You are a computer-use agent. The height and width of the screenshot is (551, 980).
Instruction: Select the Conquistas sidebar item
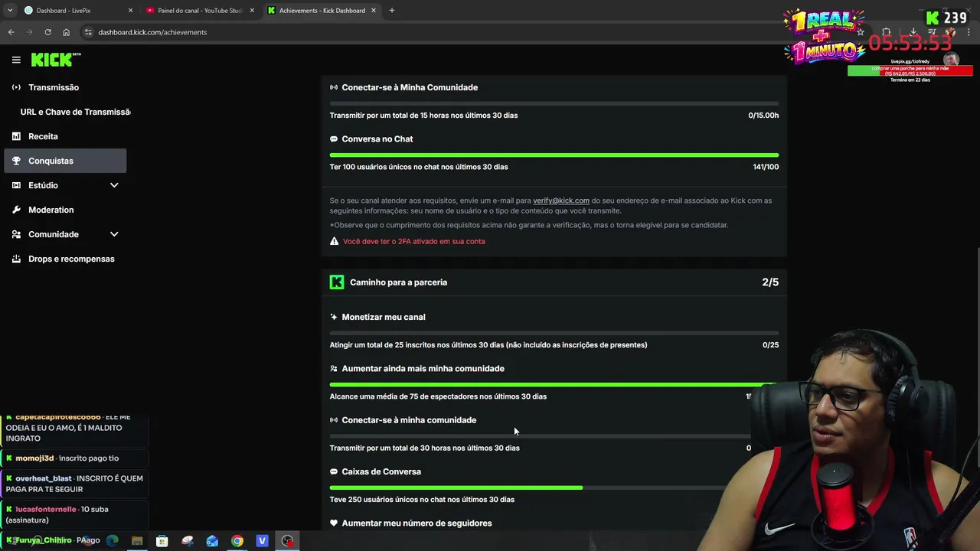[x=65, y=161]
